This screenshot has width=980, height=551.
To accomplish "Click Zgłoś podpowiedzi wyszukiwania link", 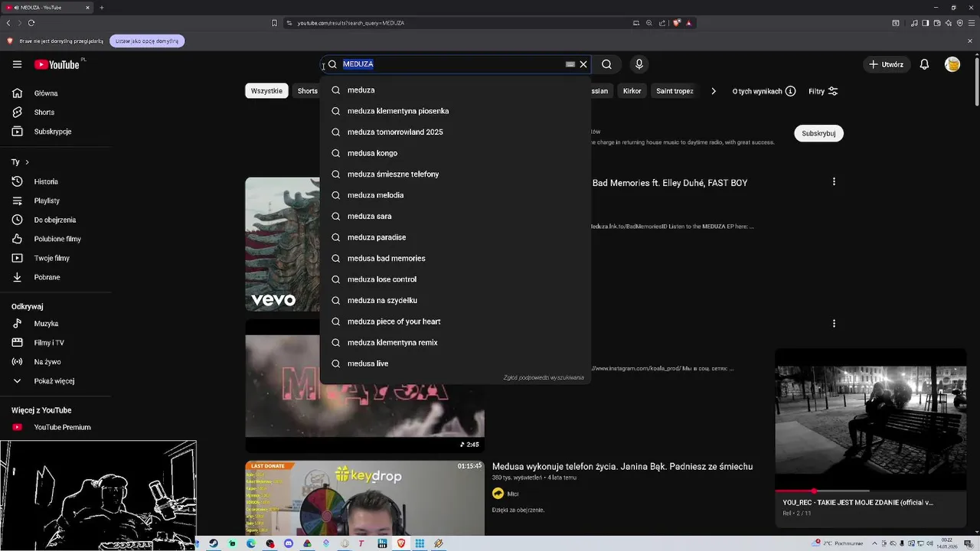I will pos(544,377).
